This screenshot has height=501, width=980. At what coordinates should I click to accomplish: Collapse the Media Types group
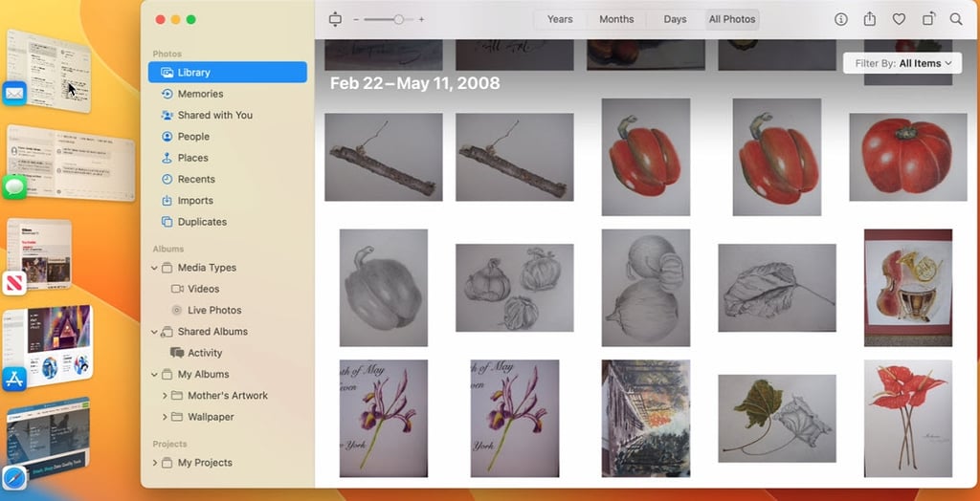155,268
